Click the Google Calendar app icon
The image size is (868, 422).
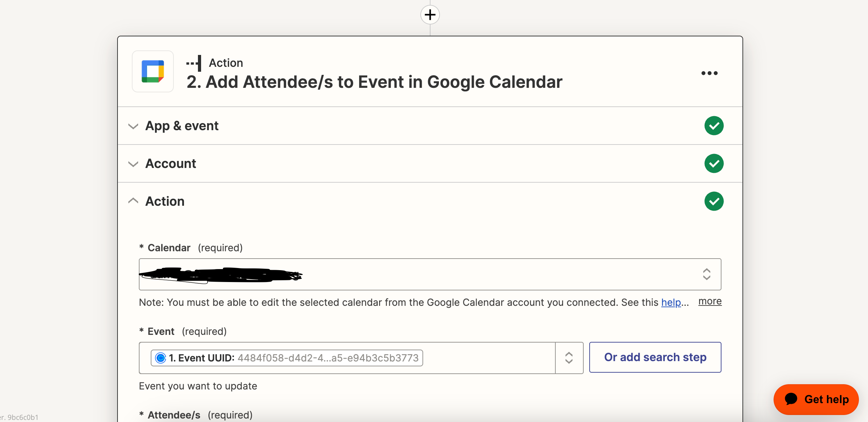(153, 71)
